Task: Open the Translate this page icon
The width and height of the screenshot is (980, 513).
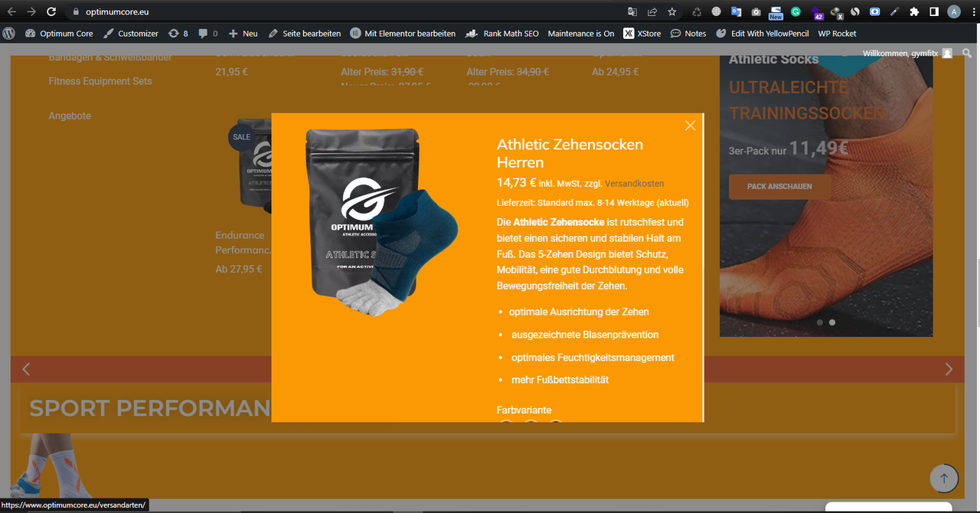Action: point(632,11)
